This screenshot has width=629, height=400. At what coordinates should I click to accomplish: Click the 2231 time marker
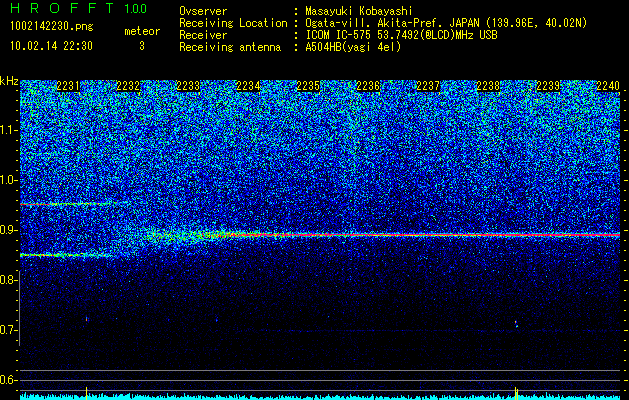(x=68, y=86)
